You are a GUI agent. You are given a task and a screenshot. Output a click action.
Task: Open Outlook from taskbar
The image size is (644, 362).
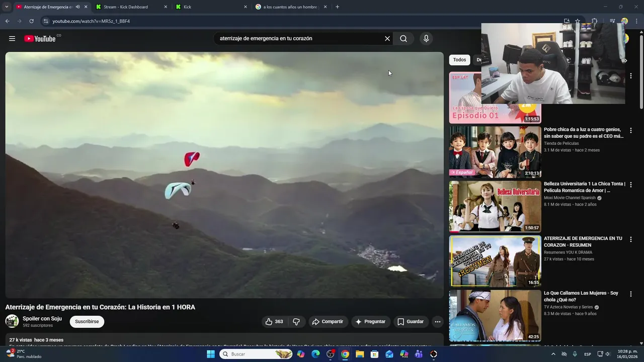[x=389, y=354]
